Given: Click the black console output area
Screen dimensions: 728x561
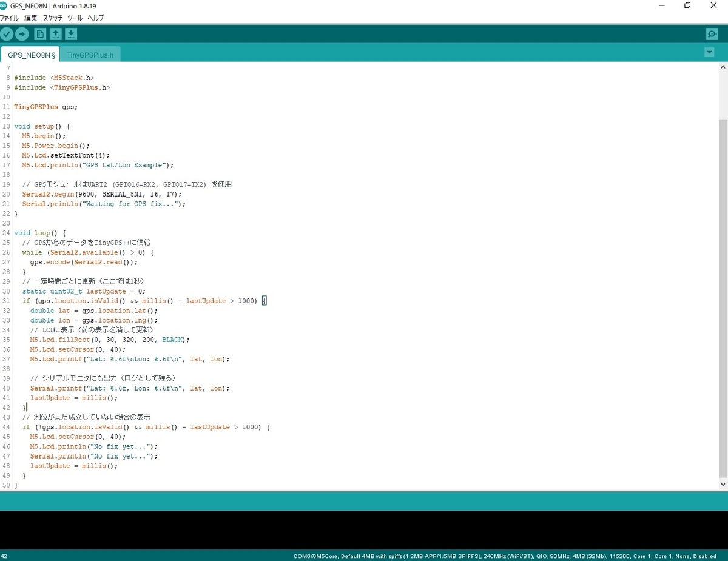Looking at the screenshot, I should 364,529.
